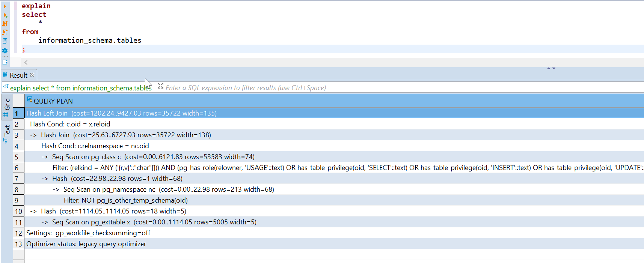Select row number 13 header
644x263 pixels.
pos(18,244)
